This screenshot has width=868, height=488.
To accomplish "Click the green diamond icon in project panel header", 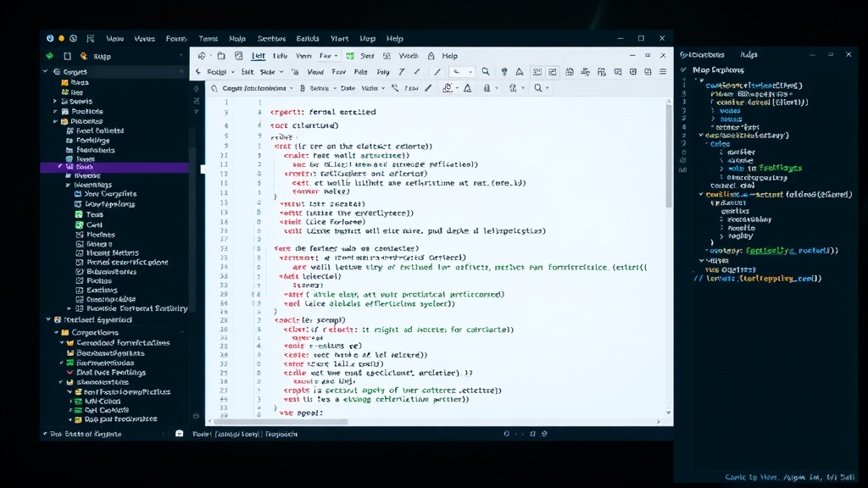I will [50, 56].
